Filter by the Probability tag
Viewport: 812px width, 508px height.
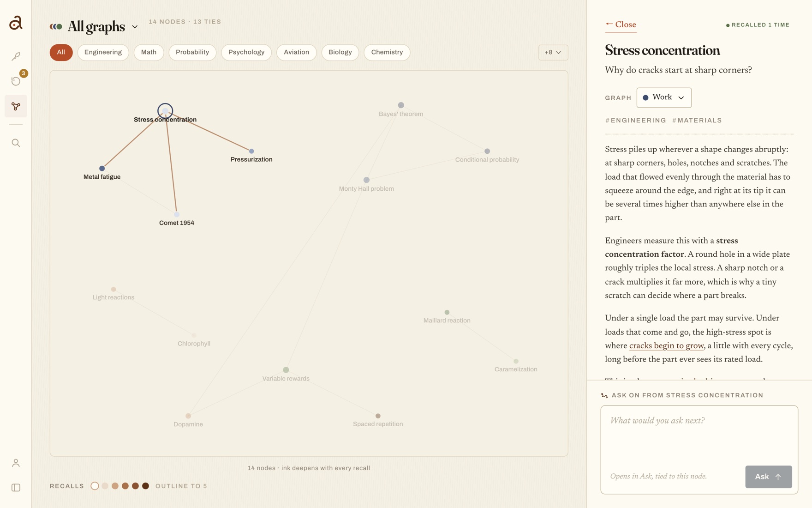coord(192,52)
